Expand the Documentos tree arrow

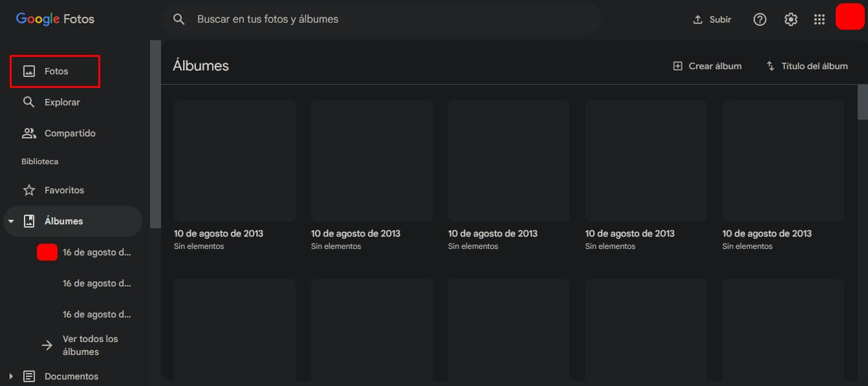point(11,376)
